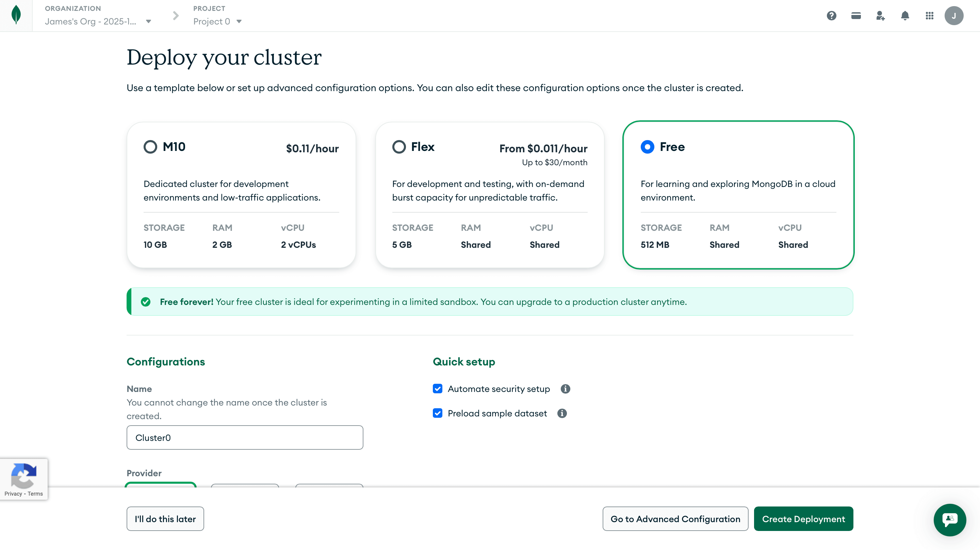This screenshot has height=550, width=980.
Task: Click the invite user icon
Action: pyautogui.click(x=880, y=16)
